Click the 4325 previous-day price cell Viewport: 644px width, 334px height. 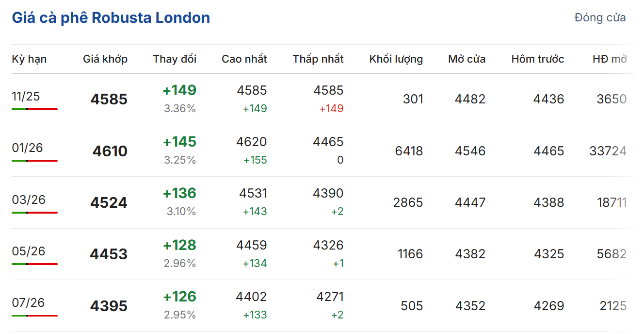coord(549,254)
